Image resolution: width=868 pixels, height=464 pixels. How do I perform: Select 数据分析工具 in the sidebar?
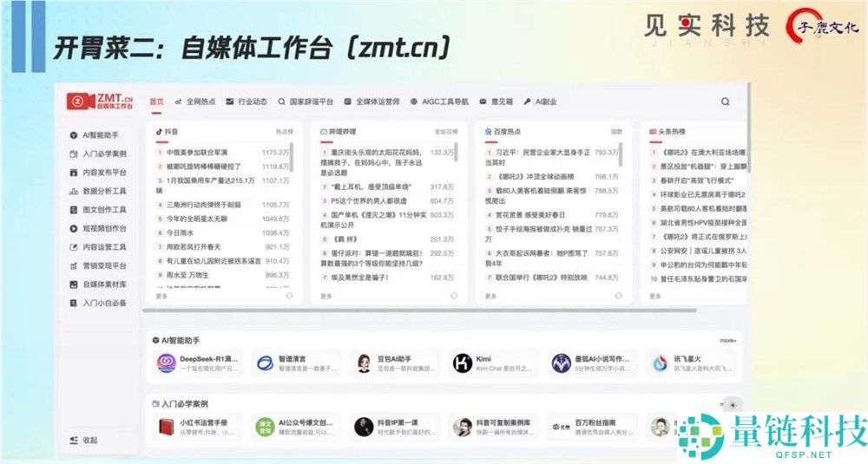click(98, 191)
